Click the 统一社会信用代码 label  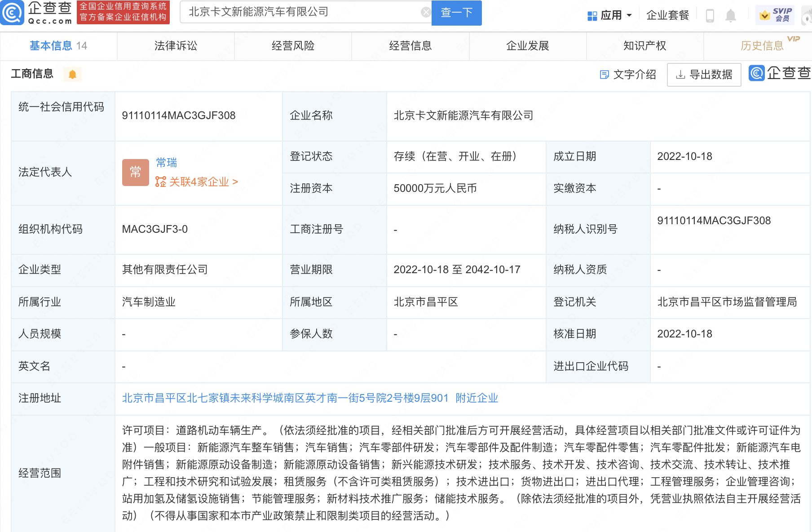(62, 107)
